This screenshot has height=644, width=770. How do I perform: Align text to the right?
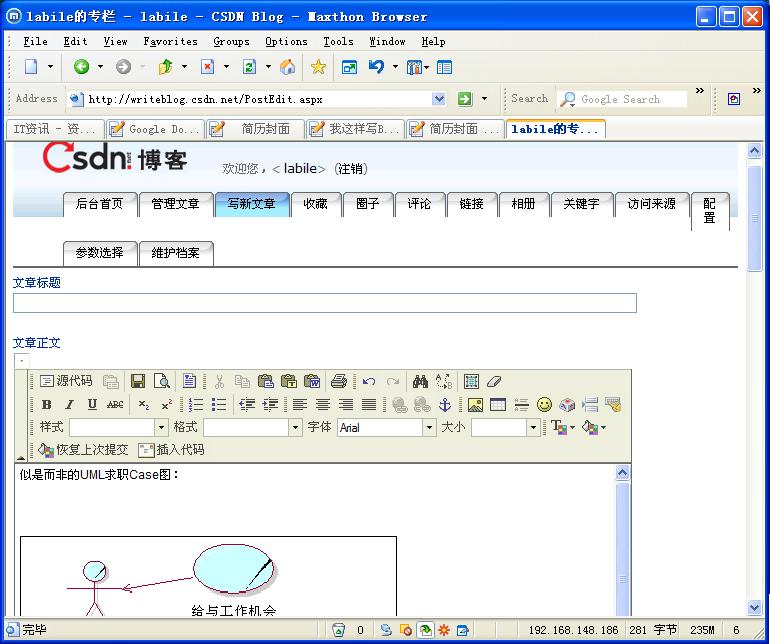coord(346,405)
